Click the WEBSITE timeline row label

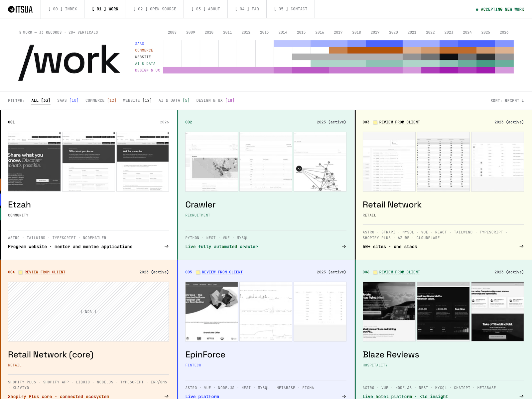[x=143, y=57]
